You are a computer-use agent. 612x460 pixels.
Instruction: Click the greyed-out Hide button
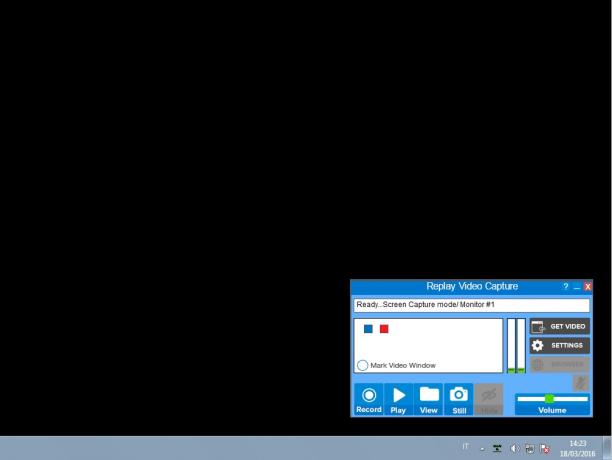point(489,399)
